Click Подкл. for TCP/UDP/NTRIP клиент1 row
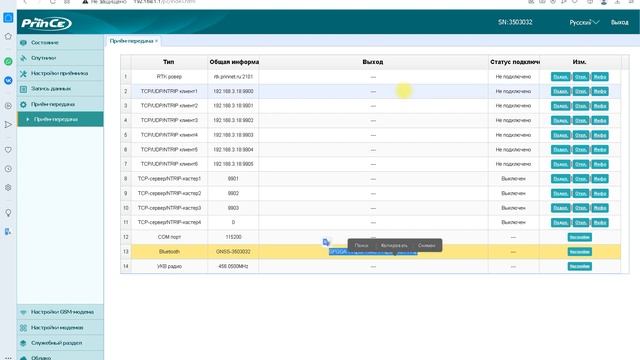This screenshot has height=360, width=640. click(x=560, y=91)
